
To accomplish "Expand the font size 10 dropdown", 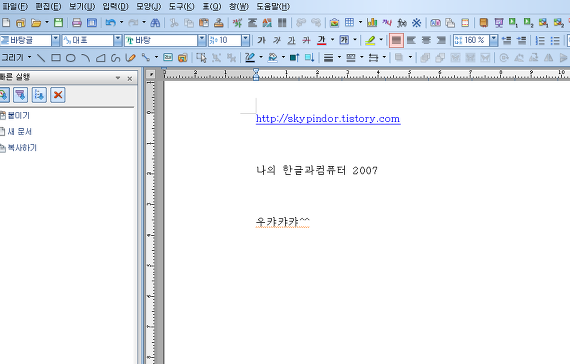I will coord(246,40).
